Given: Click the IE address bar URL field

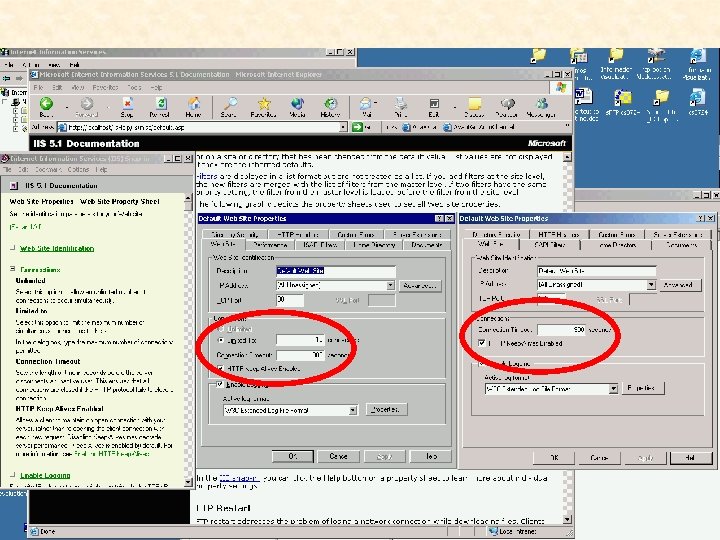Looking at the screenshot, I should tap(202, 127).
